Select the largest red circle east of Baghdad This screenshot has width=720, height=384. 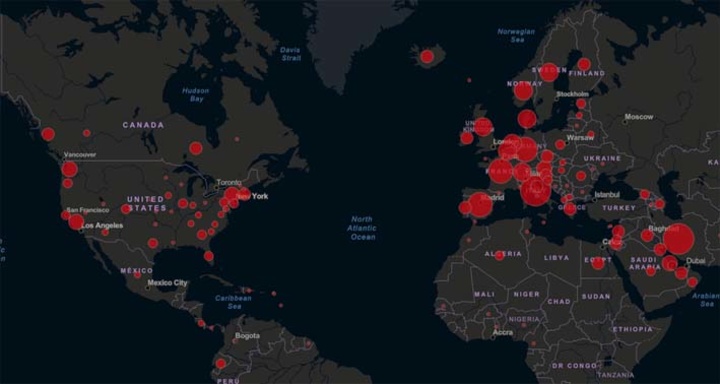click(x=678, y=239)
